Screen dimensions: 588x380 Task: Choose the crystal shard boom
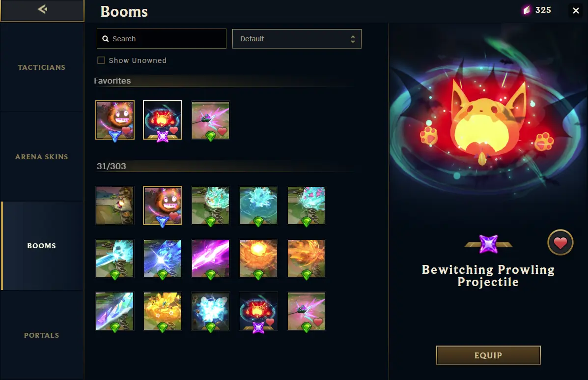click(x=115, y=311)
